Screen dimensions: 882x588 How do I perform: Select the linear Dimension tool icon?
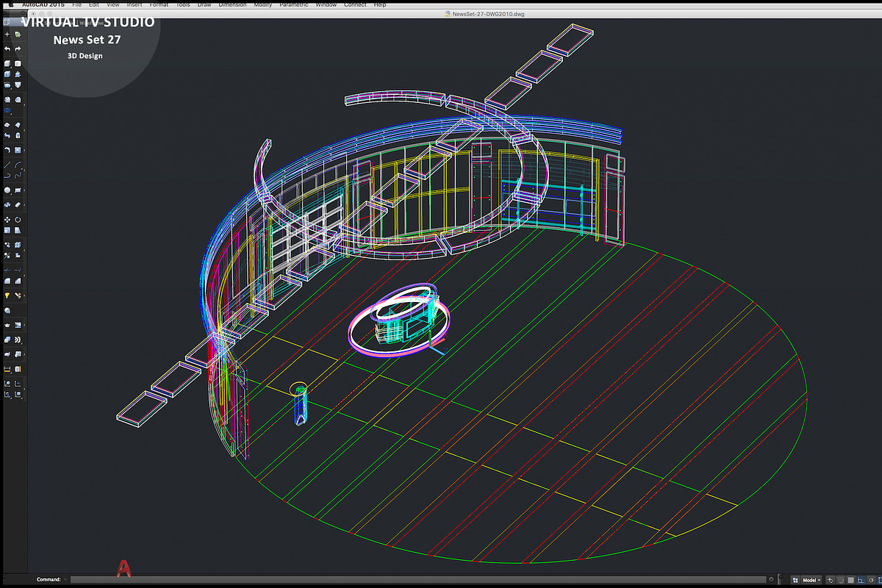7,369
